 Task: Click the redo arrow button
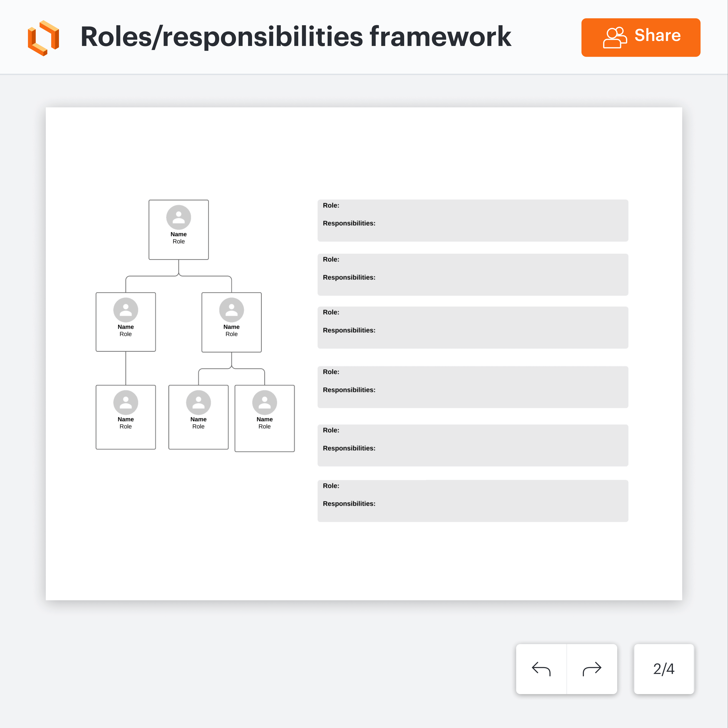pos(591,669)
